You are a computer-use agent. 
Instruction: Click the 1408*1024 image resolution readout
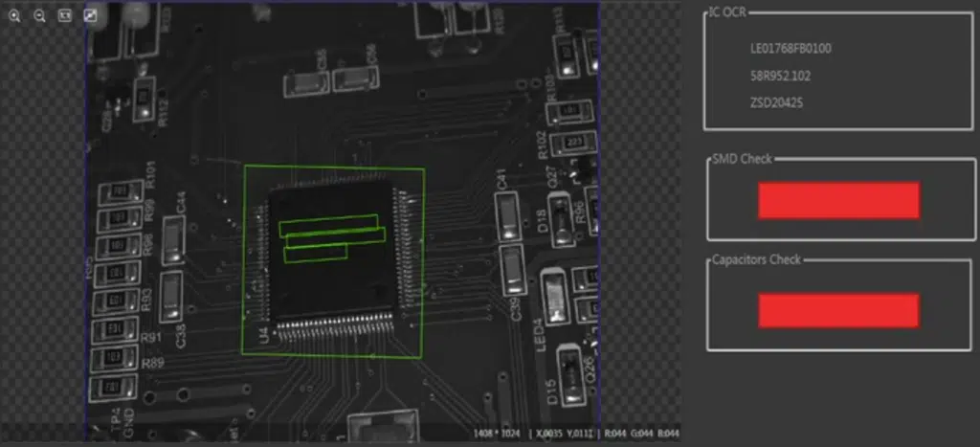click(x=497, y=435)
